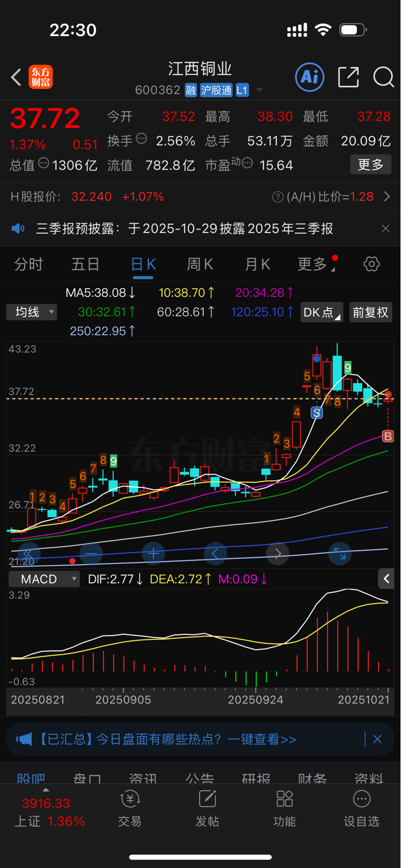The image size is (401, 868).
Task: Tap the 沪股通 badge
Action: coord(216,90)
